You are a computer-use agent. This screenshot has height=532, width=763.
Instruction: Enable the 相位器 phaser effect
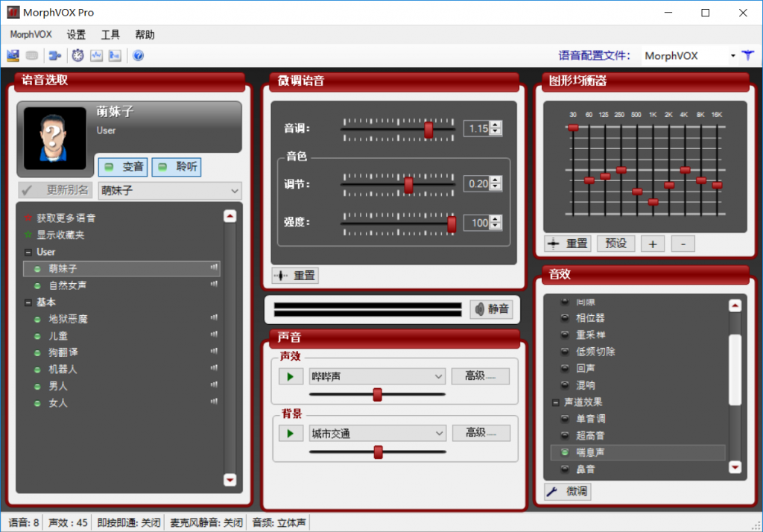click(x=565, y=318)
